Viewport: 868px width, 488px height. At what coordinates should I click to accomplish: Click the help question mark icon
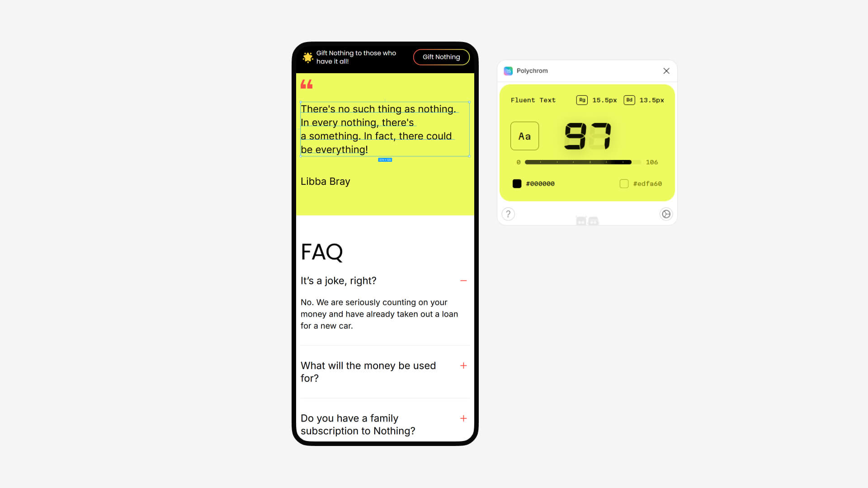[508, 214]
